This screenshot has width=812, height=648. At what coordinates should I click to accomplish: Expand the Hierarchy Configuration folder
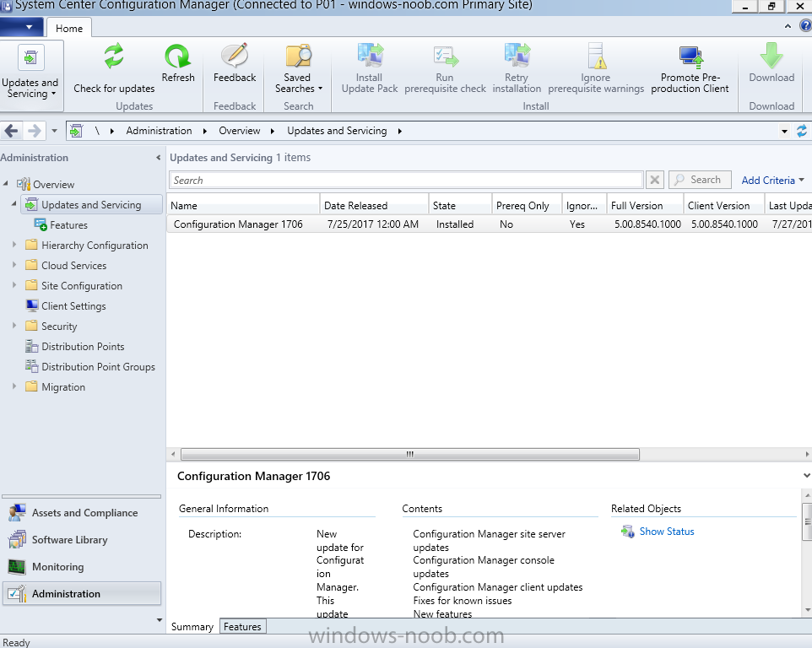click(14, 245)
